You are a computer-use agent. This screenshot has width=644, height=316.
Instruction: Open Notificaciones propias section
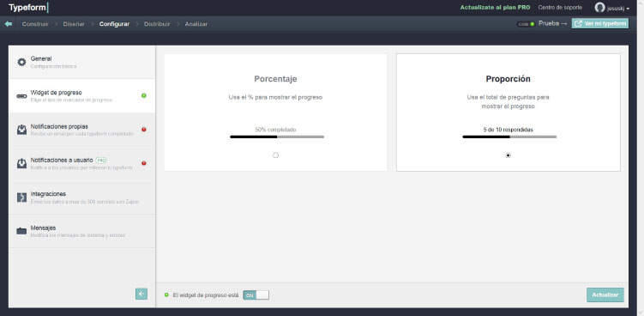pos(81,130)
